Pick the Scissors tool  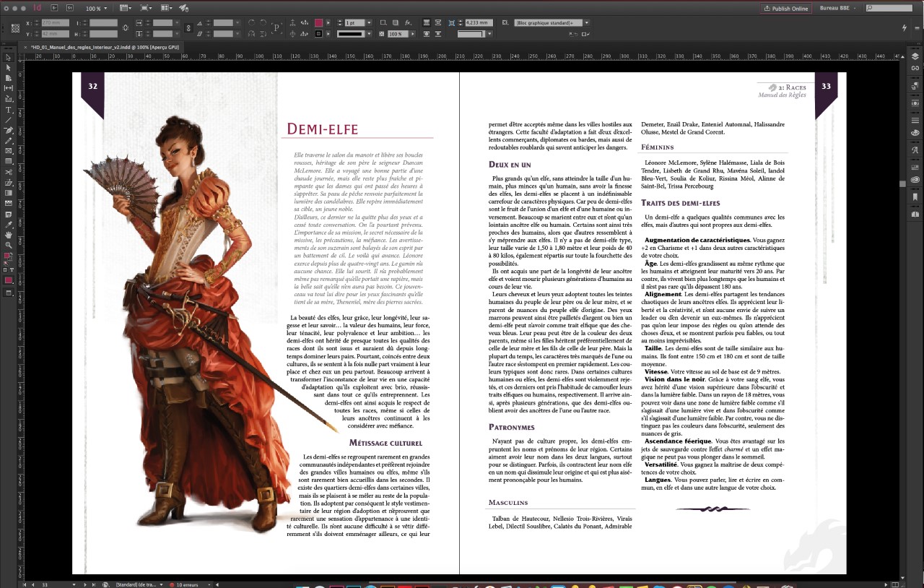[x=9, y=172]
